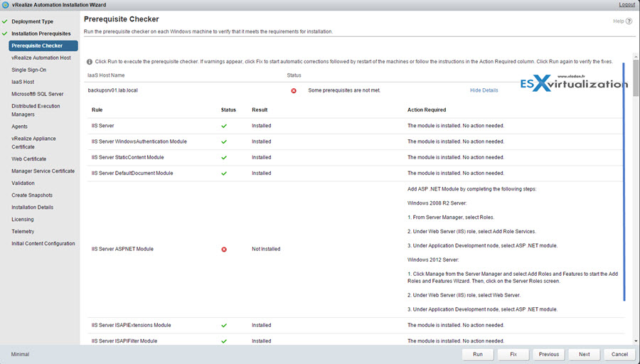Open Licensing step in sidebar
Viewport: 640px width, 364px height.
point(23,220)
